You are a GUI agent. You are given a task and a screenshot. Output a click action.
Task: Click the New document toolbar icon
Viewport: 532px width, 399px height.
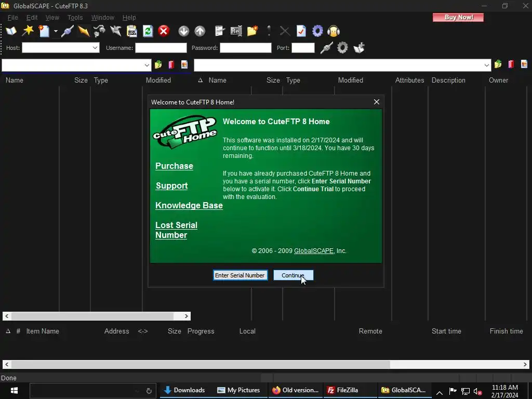click(x=44, y=31)
